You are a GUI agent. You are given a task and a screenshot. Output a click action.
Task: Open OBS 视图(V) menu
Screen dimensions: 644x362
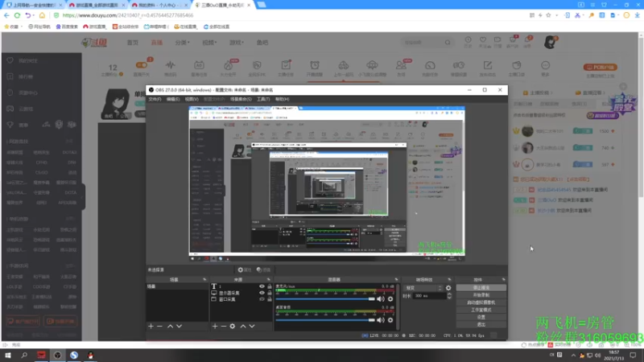[x=192, y=99]
